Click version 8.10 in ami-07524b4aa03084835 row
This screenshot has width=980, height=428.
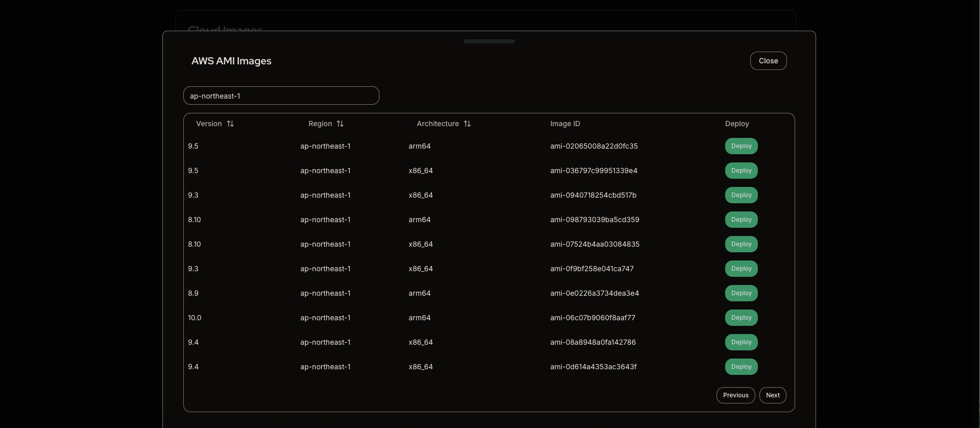click(195, 244)
